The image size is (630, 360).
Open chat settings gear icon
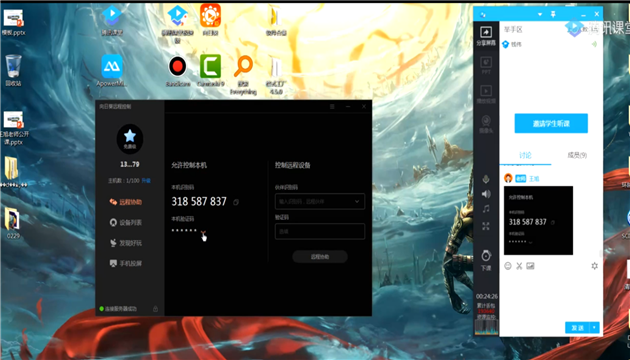[x=595, y=266]
